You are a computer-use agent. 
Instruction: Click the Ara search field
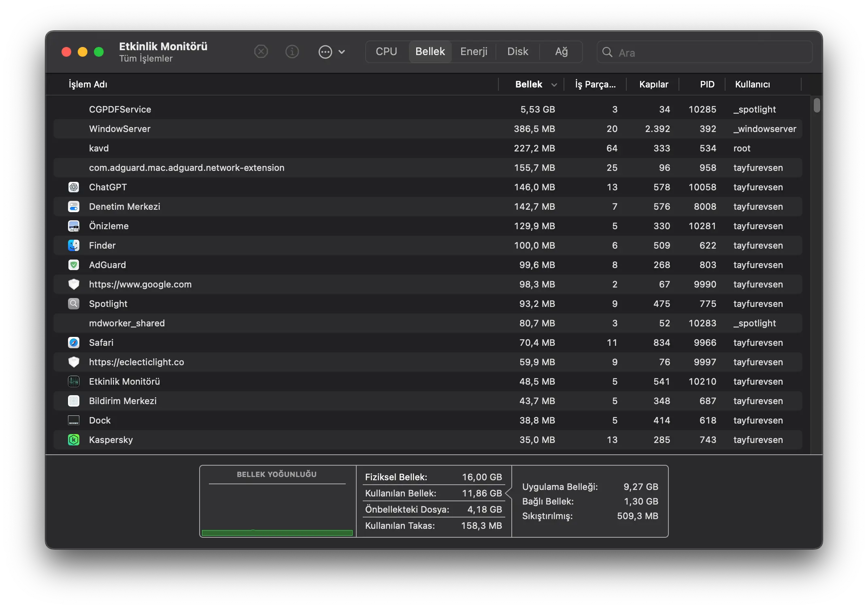(704, 52)
